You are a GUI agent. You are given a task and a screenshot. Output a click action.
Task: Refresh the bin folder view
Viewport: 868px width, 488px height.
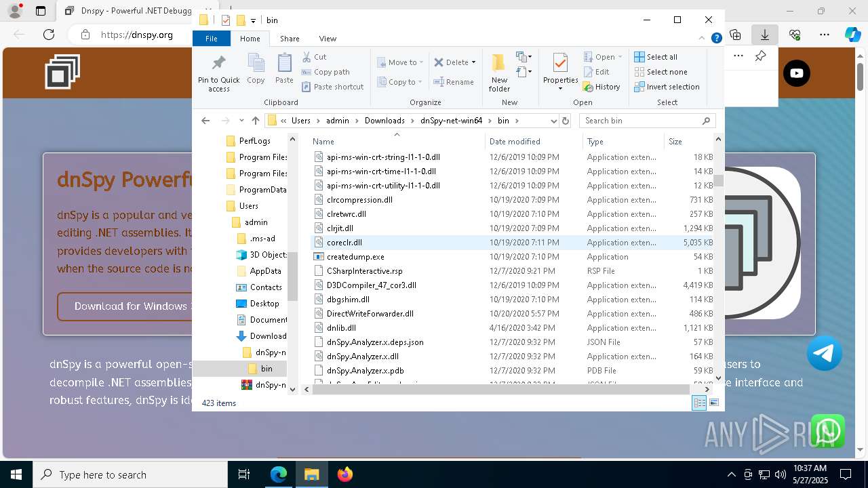pyautogui.click(x=566, y=121)
